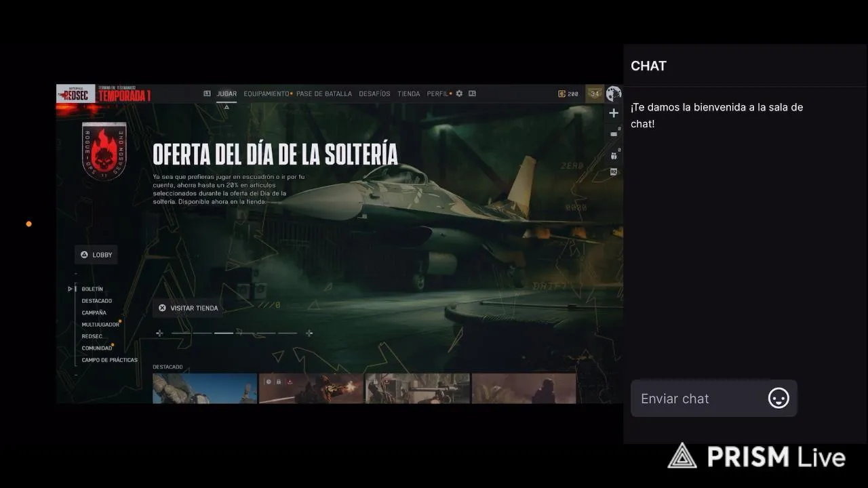868x488 pixels.
Task: Select BOLETÍN in the side menu
Action: point(92,289)
